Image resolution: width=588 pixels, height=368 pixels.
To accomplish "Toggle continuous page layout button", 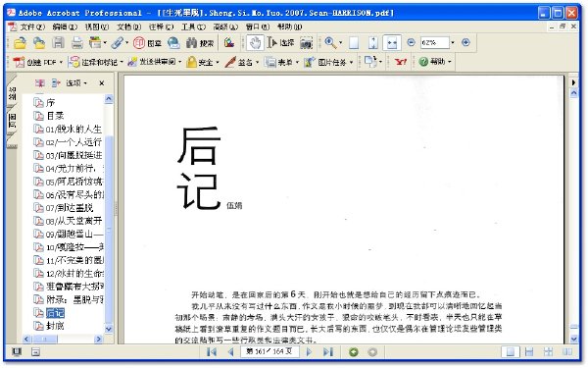I will [x=529, y=352].
